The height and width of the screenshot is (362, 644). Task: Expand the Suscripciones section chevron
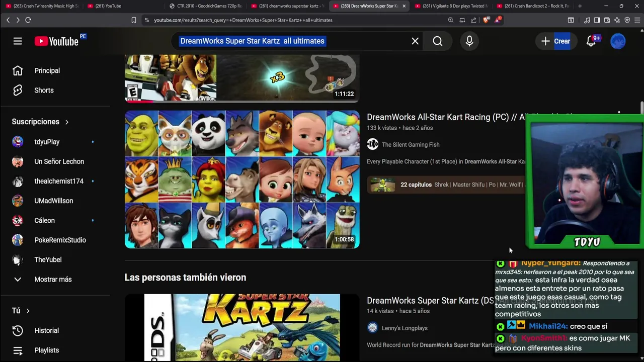[x=66, y=122]
